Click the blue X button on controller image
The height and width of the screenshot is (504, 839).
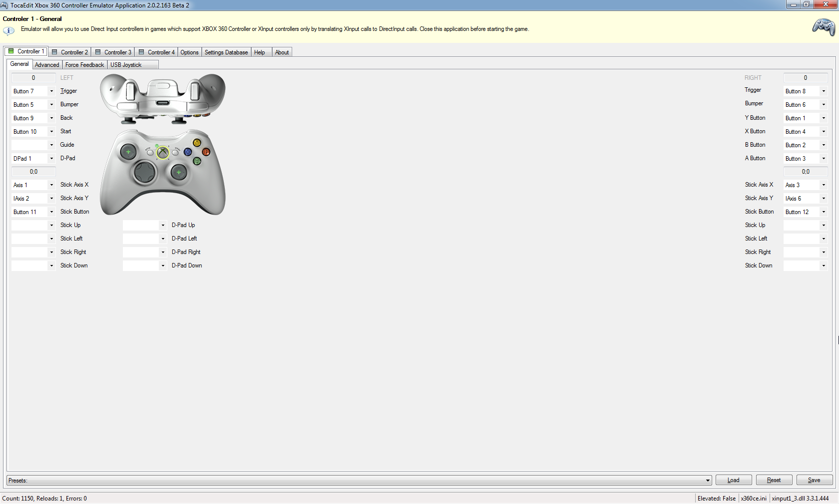[x=188, y=152]
